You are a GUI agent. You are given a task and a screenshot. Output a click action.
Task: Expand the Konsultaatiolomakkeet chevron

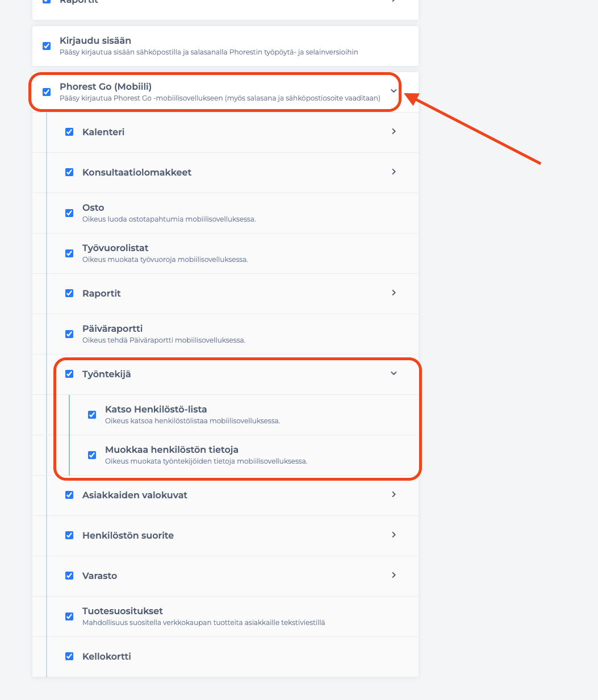click(394, 172)
